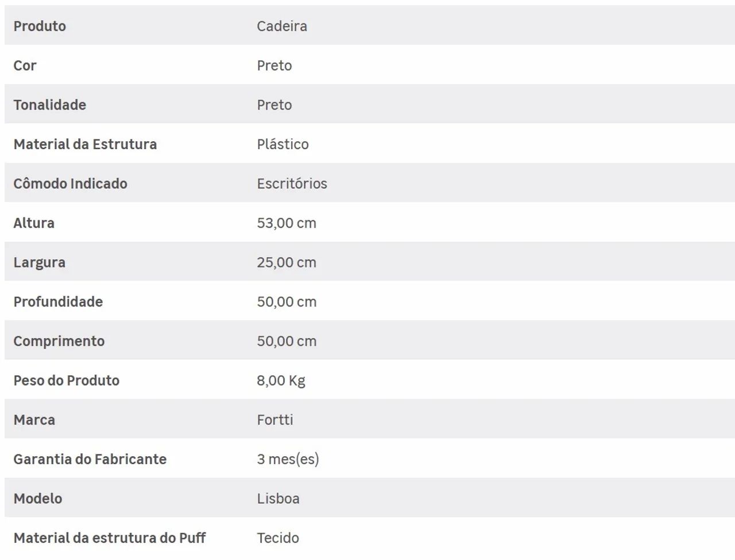Click the Peso do Produto label
Screen dimensions: 735x560
[67, 380]
